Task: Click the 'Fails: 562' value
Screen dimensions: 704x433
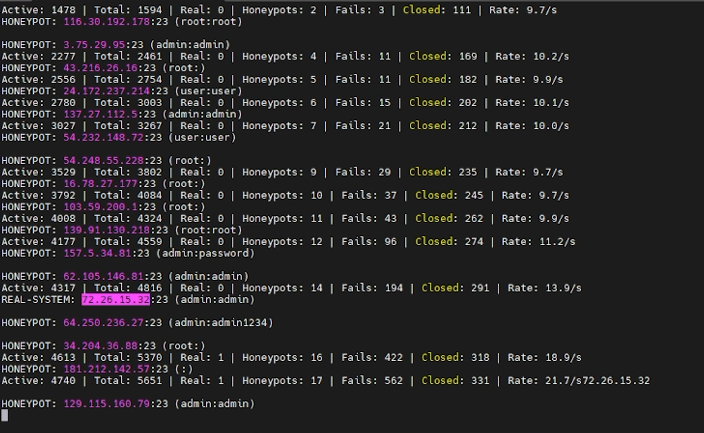Action: [x=372, y=381]
